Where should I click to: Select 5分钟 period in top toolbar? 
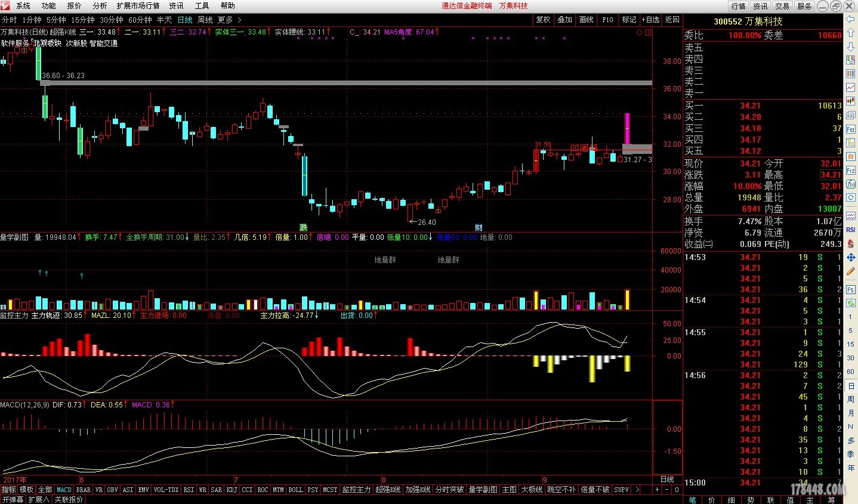tap(56, 20)
